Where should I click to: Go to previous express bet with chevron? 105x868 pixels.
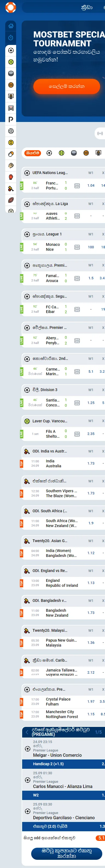tap(27, 732)
